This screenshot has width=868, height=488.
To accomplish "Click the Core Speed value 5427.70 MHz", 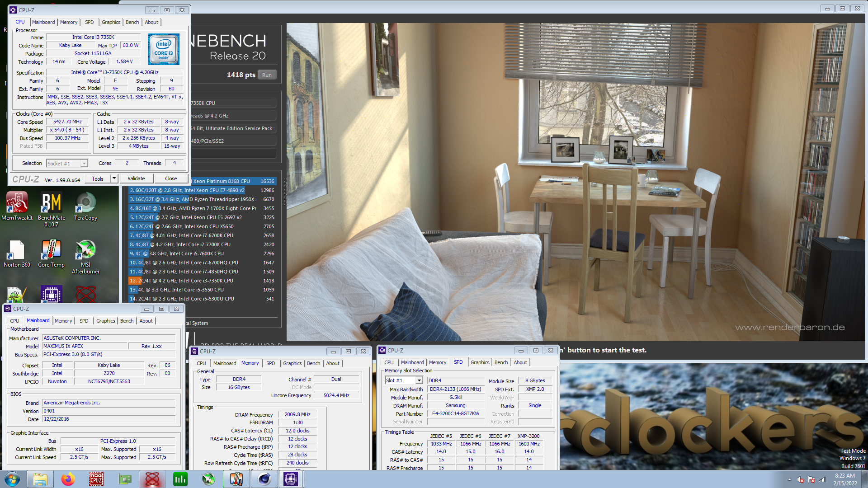I will (x=67, y=122).
